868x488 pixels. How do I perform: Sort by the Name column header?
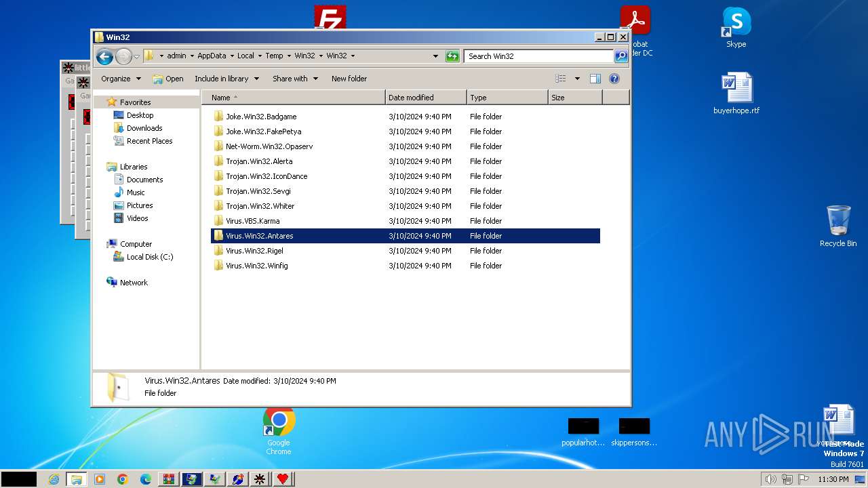pos(294,98)
